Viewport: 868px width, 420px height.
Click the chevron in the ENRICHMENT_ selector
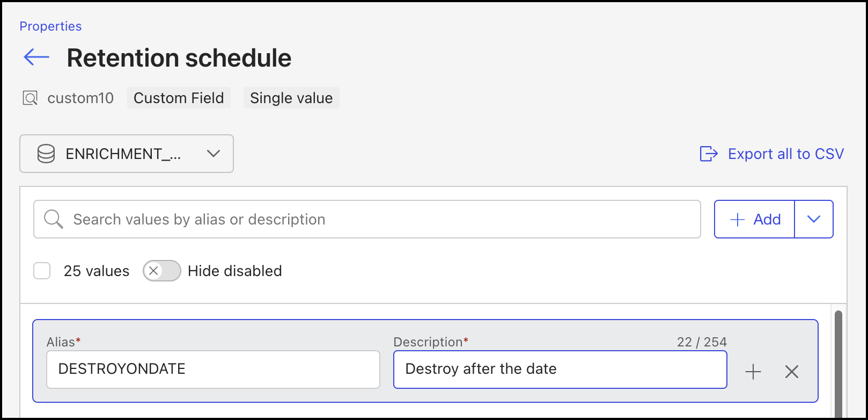(214, 154)
